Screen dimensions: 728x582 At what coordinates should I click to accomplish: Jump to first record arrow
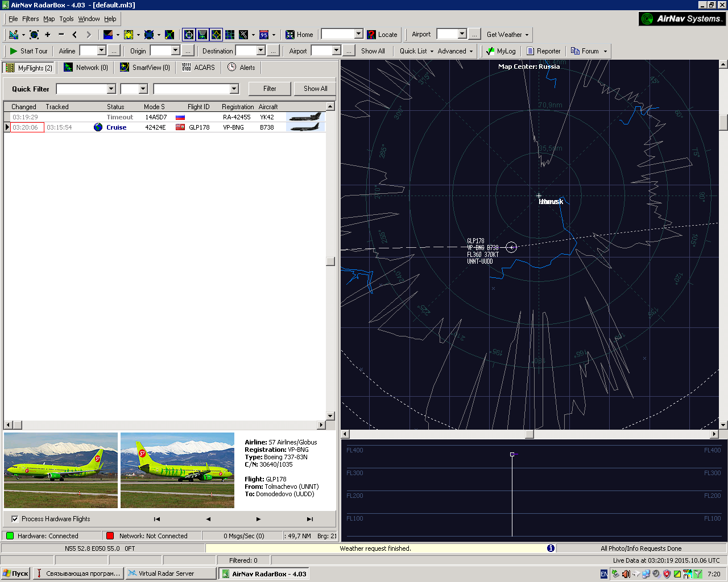157,519
